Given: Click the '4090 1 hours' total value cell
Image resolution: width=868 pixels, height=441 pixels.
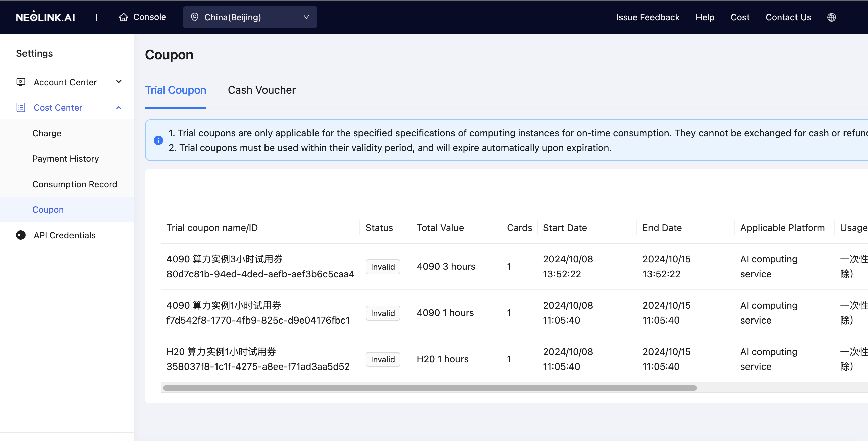Looking at the screenshot, I should tap(445, 313).
